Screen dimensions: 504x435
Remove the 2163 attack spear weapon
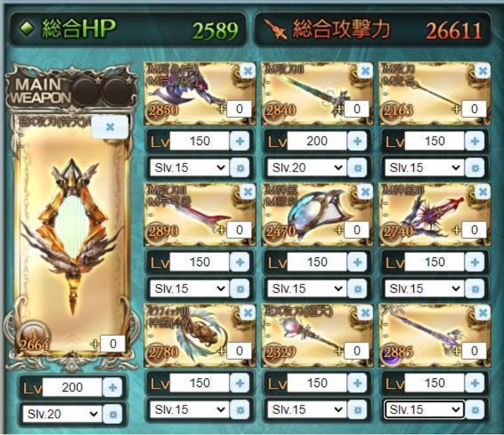coord(482,70)
